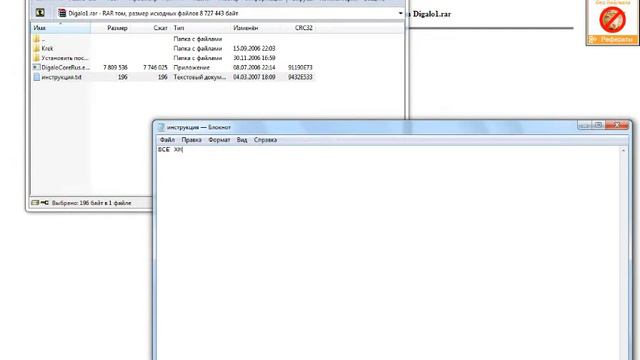Screen dimensions: 640x360
Task: Click the archive path text in WinRAR address bar
Action: click(x=153, y=13)
